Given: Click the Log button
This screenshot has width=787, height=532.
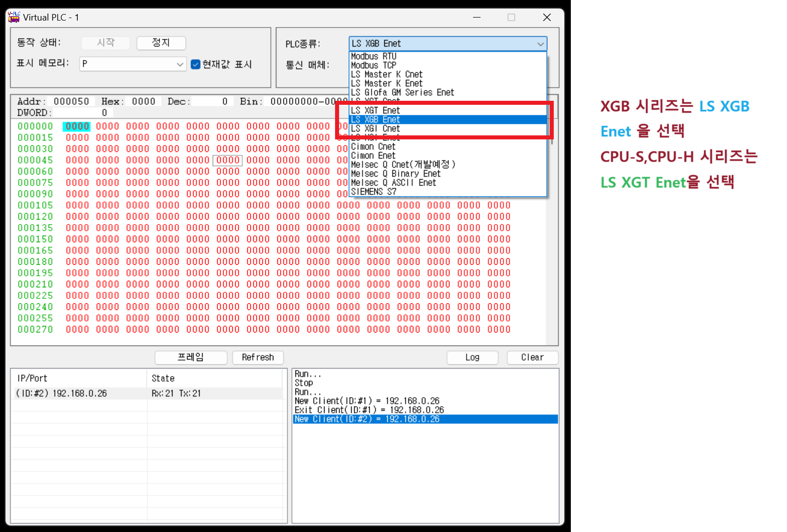Looking at the screenshot, I should pyautogui.click(x=473, y=357).
